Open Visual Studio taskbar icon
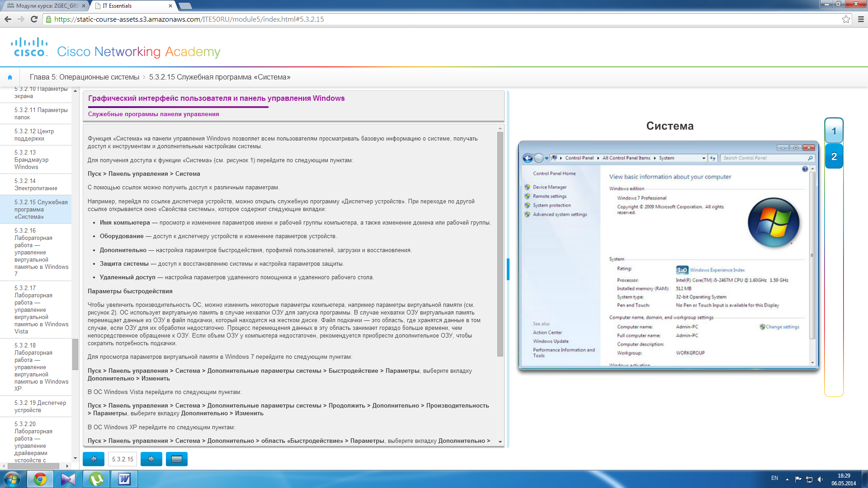Screen dimensions: 868x488 pyautogui.click(x=68, y=479)
